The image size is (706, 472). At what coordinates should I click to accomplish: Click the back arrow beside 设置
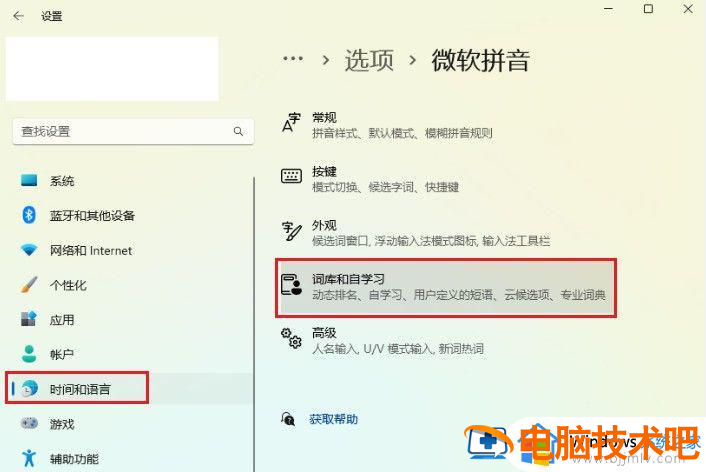pos(18,16)
